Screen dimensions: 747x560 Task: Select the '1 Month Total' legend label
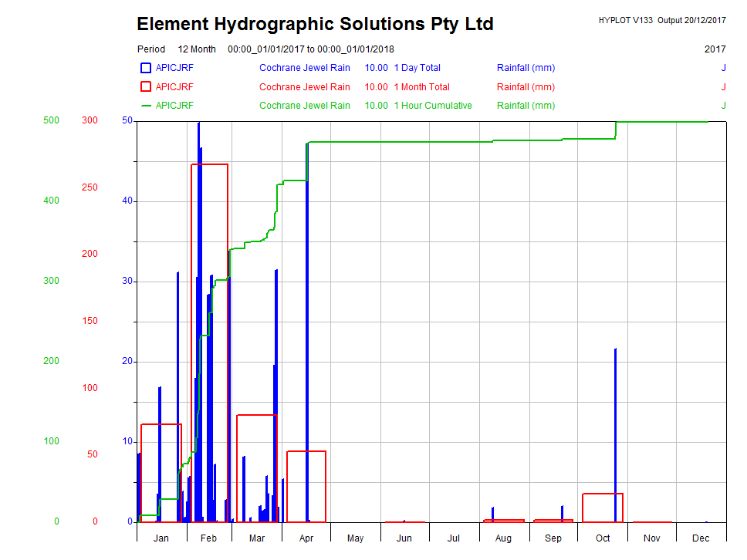[421, 87]
